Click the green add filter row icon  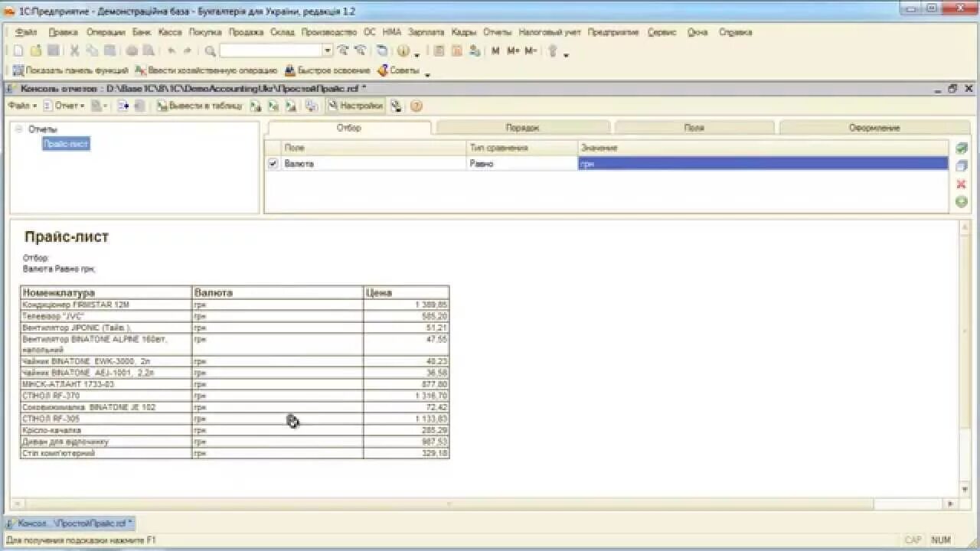tap(962, 202)
